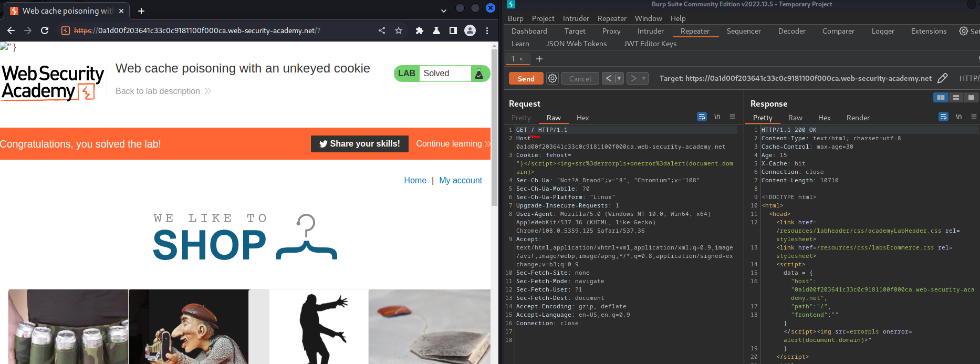The width and height of the screenshot is (980, 364).
Task: Switch to the Proxy tab
Action: [x=611, y=31]
